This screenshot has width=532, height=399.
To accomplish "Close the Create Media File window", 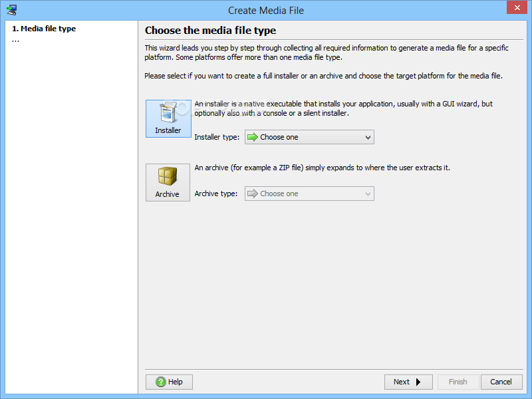I will pos(517,7).
